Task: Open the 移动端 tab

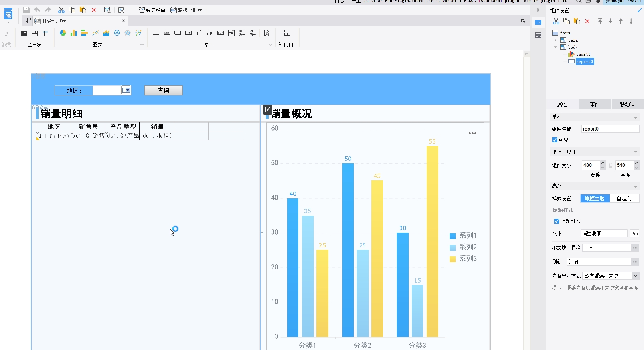Action: [x=627, y=104]
